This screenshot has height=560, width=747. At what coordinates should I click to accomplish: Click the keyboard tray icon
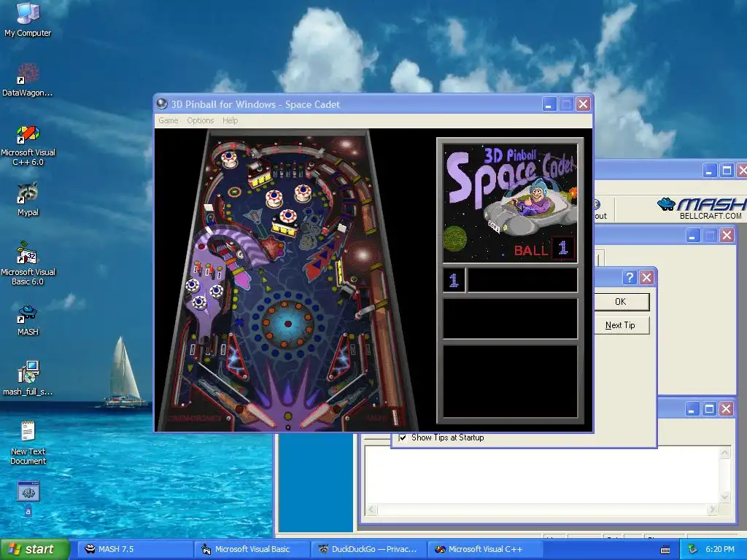tap(665, 550)
